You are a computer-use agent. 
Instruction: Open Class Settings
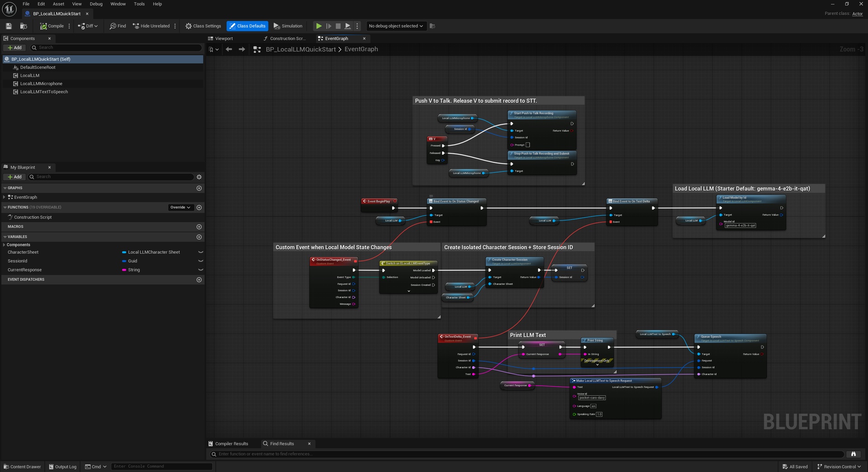click(203, 26)
